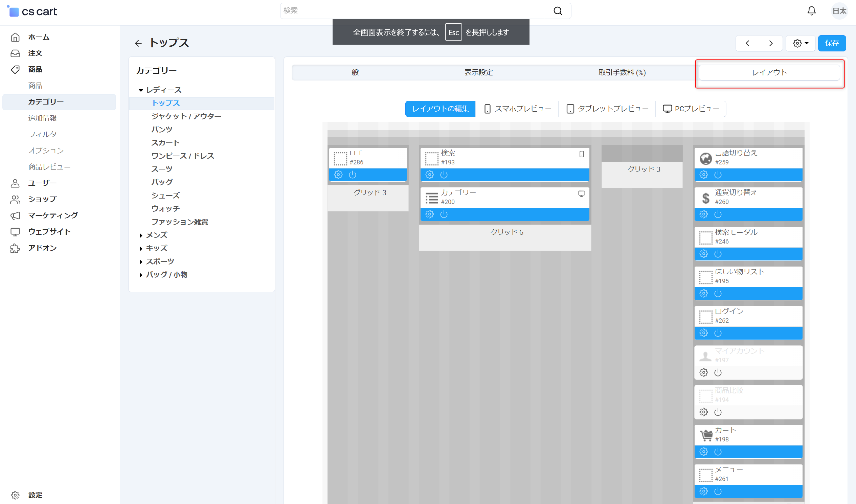
Task: Go to next category with right chevron
Action: (771, 43)
